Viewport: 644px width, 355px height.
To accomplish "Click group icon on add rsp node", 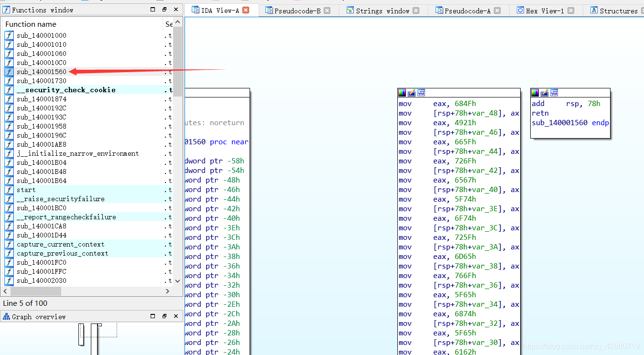I will pos(554,93).
